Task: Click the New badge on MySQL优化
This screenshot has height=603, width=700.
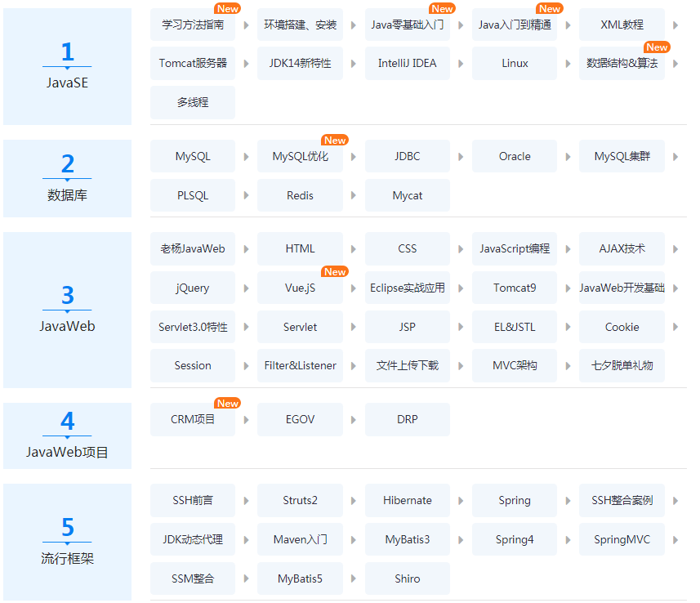Action: 335,140
